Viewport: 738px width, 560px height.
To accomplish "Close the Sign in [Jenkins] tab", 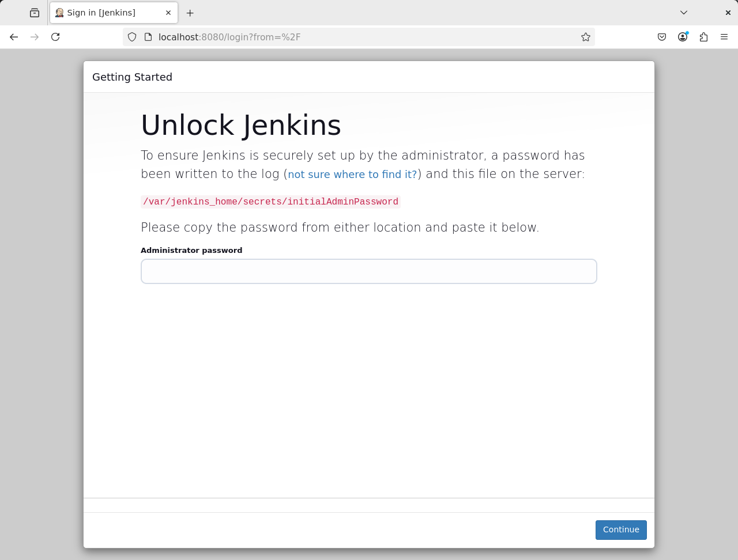I will click(x=168, y=13).
